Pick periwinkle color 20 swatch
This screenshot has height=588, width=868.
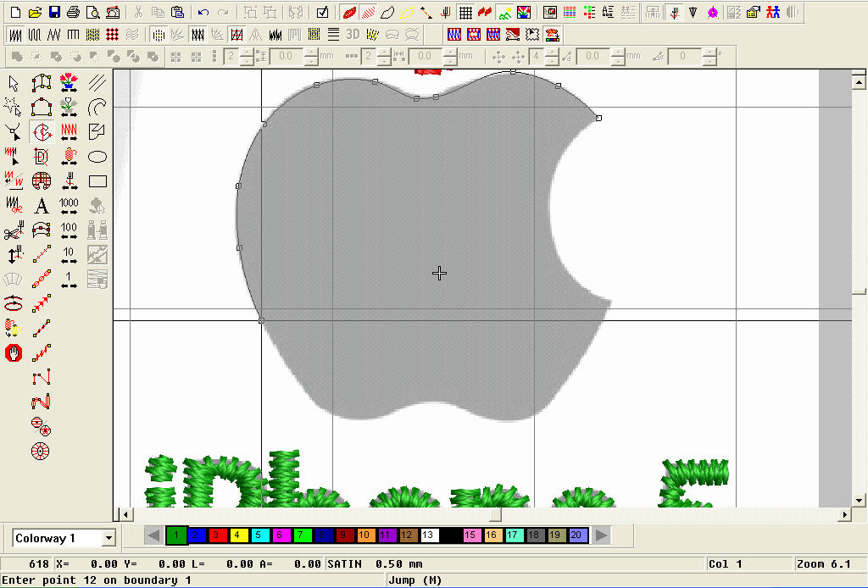point(576,535)
